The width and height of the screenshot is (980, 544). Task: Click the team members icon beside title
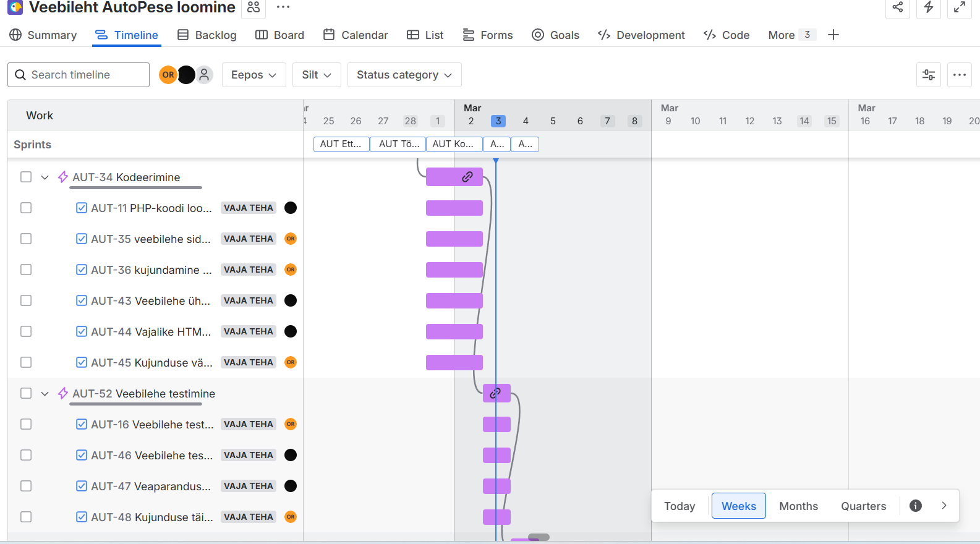[254, 7]
